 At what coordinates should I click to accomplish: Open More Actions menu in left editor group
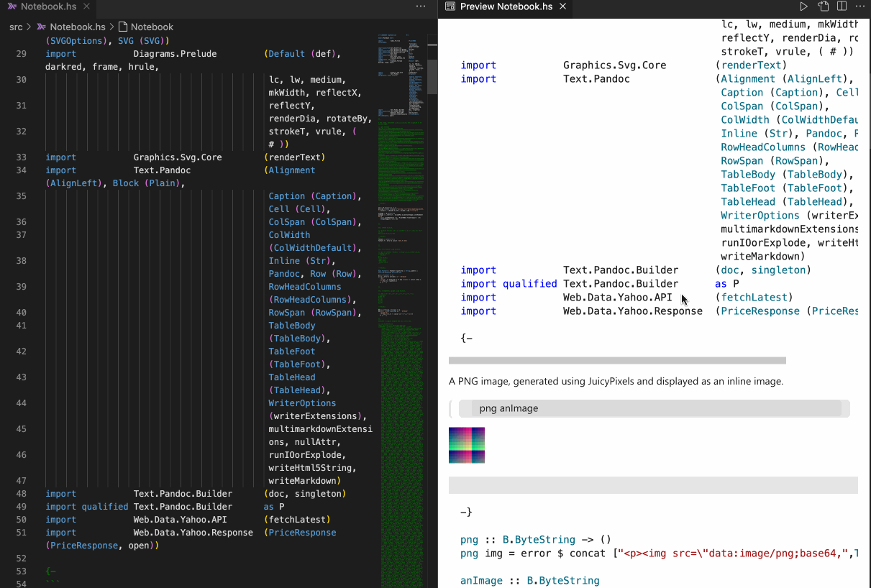[421, 6]
